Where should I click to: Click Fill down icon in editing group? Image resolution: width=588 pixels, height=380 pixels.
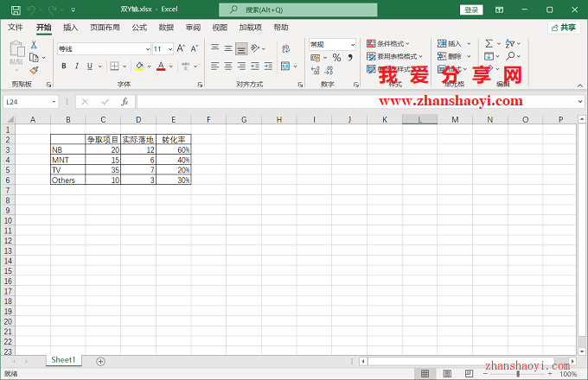pyautogui.click(x=489, y=56)
